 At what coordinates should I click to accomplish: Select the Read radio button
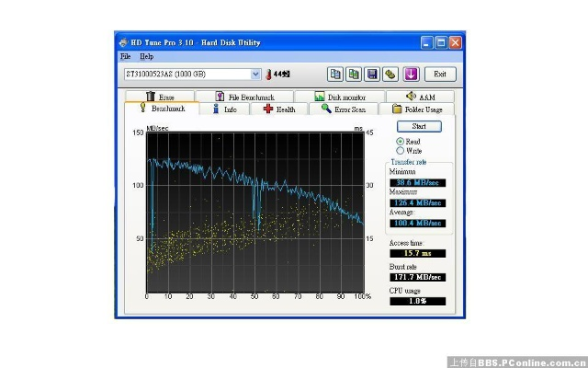point(401,141)
